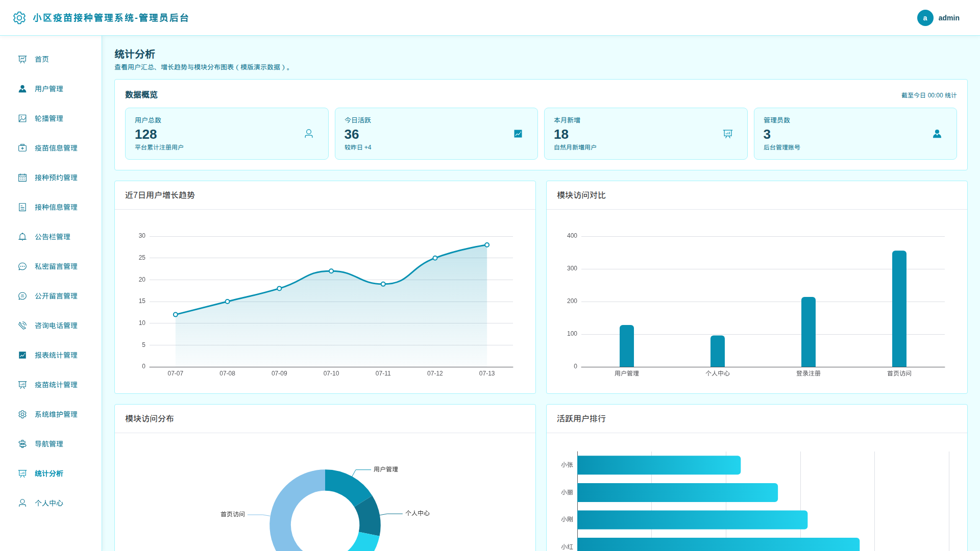Click the 小丽 bar in 活跃用户排行
Viewport: 980px width, 551px height.
(x=678, y=492)
